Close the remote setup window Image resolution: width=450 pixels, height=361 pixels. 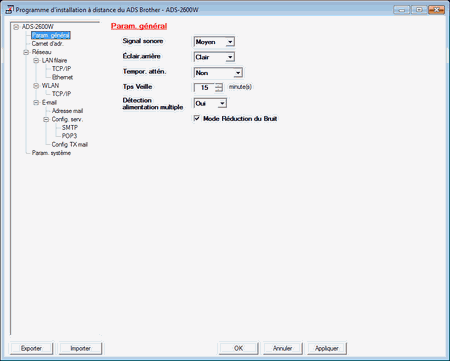(436, 10)
